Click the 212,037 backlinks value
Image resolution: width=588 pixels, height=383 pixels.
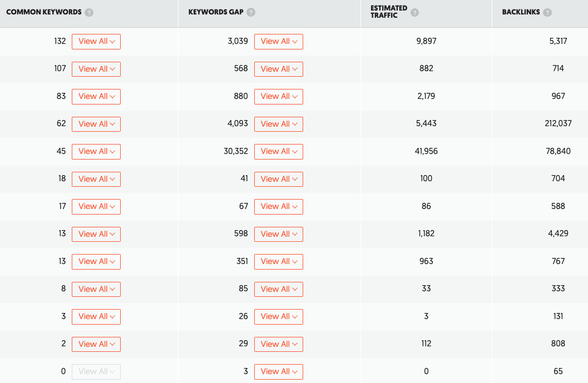[558, 123]
